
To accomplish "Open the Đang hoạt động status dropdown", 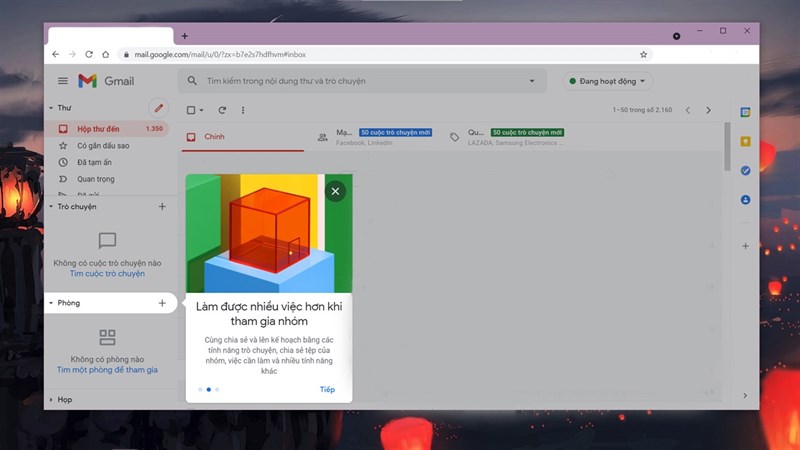I will (x=608, y=81).
